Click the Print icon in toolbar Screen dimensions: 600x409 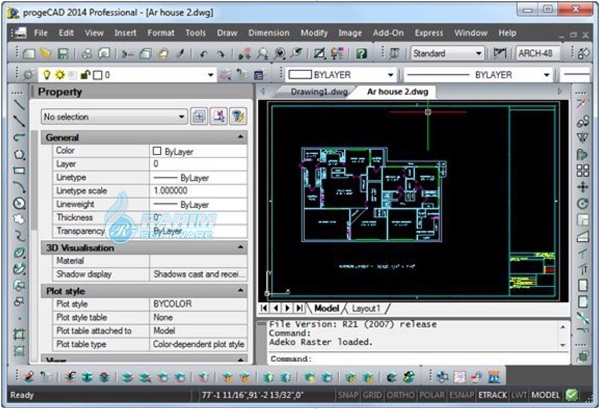tap(87, 54)
